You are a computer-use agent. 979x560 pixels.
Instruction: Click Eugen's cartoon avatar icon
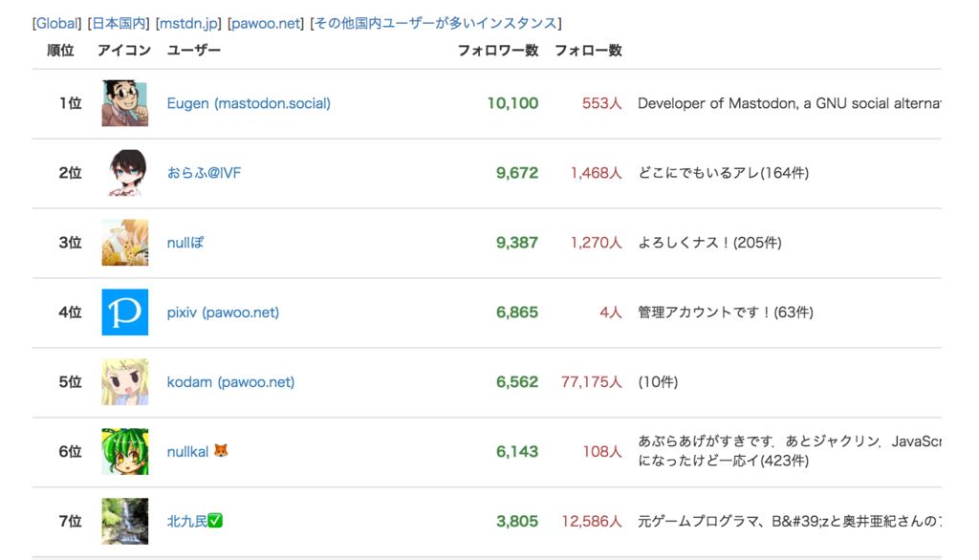(125, 103)
